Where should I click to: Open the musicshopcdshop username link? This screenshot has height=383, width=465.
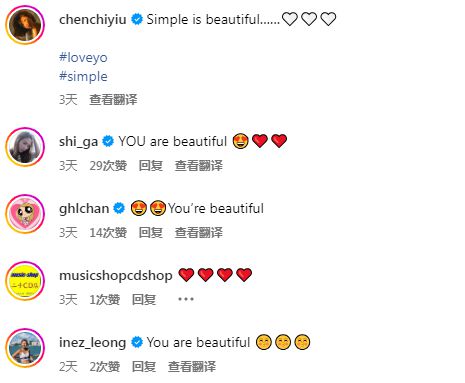(x=116, y=275)
